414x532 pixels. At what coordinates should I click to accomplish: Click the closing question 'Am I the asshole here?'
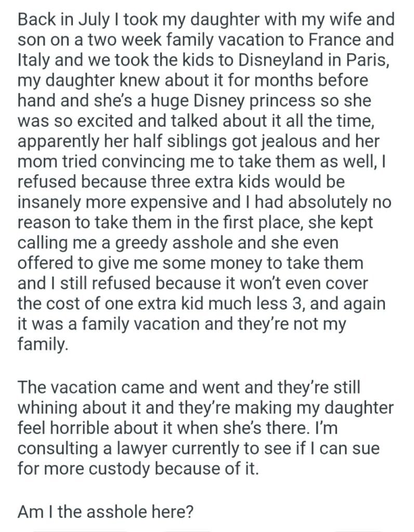(106, 512)
